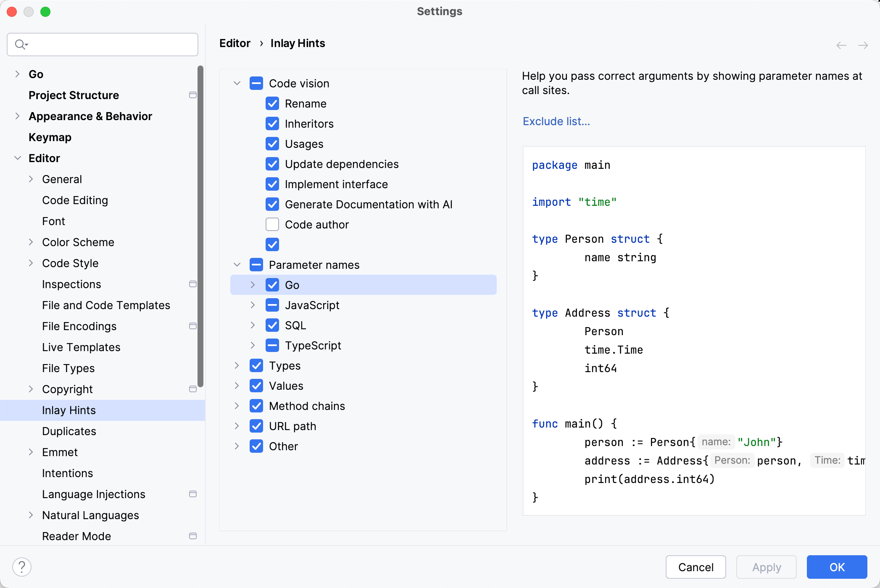Collapse the Code vision section
Image resolution: width=880 pixels, height=588 pixels.
(237, 83)
